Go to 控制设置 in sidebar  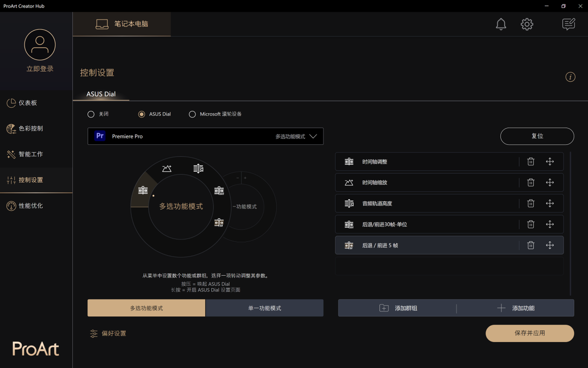click(36, 180)
